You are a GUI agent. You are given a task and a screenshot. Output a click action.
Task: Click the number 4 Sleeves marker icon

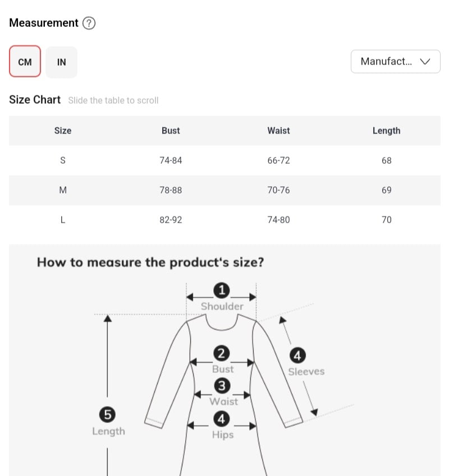tap(297, 355)
